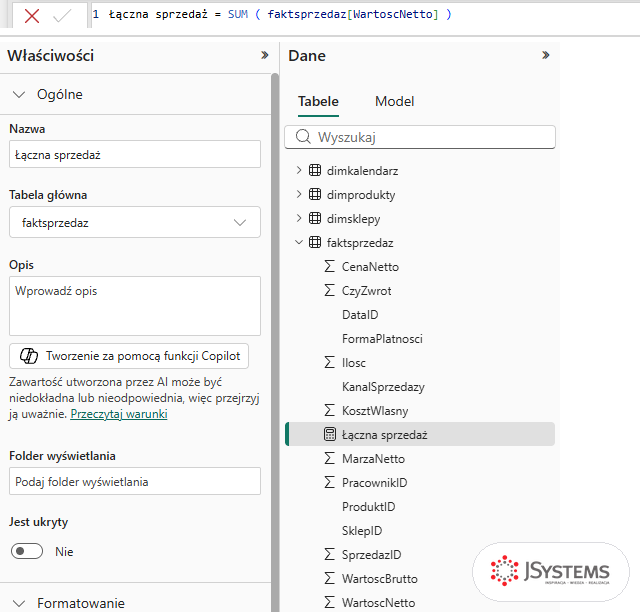Select the FormaPlatnosci column
The height and width of the screenshot is (612, 640).
382,339
